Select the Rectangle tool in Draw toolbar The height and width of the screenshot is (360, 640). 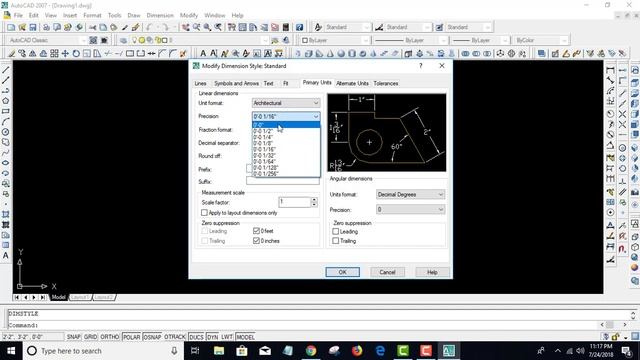[x=6, y=111]
